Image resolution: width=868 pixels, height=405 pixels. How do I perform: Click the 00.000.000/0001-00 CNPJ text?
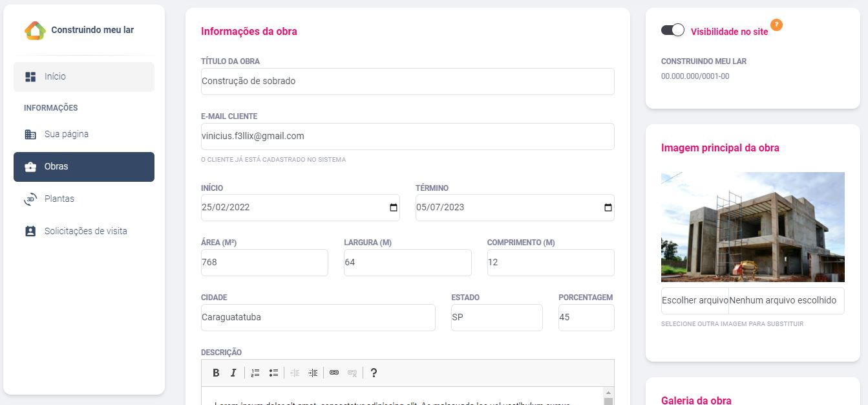pos(695,76)
